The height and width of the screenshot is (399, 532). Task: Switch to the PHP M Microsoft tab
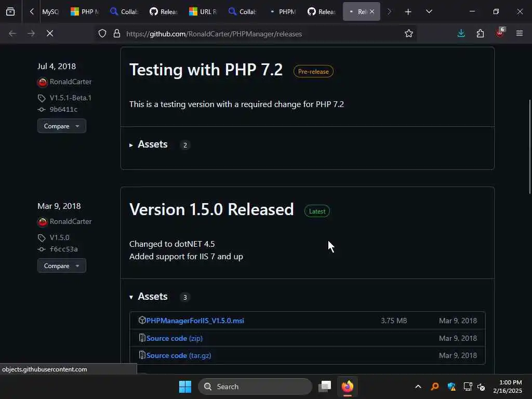[85, 11]
